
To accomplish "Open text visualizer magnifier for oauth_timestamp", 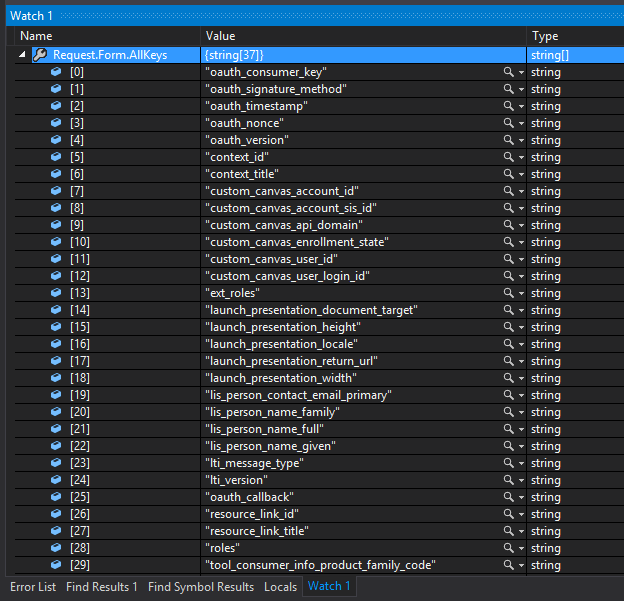I will tap(508, 106).
